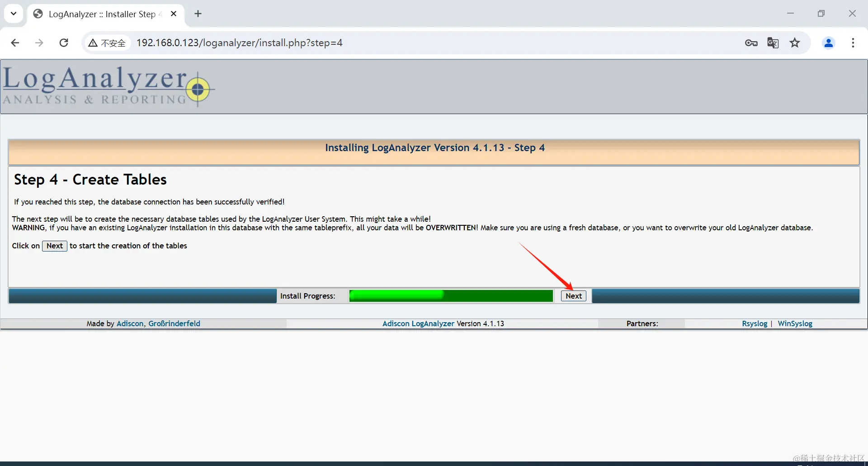
Task: Open the tab search dropdown arrow
Action: (14, 14)
